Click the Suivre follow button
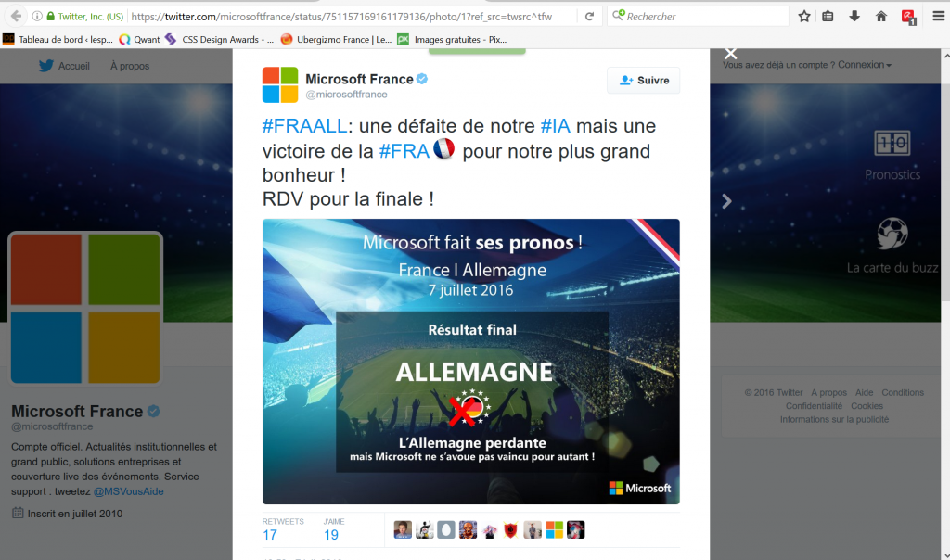Viewport: 950px width, 560px height. (644, 81)
